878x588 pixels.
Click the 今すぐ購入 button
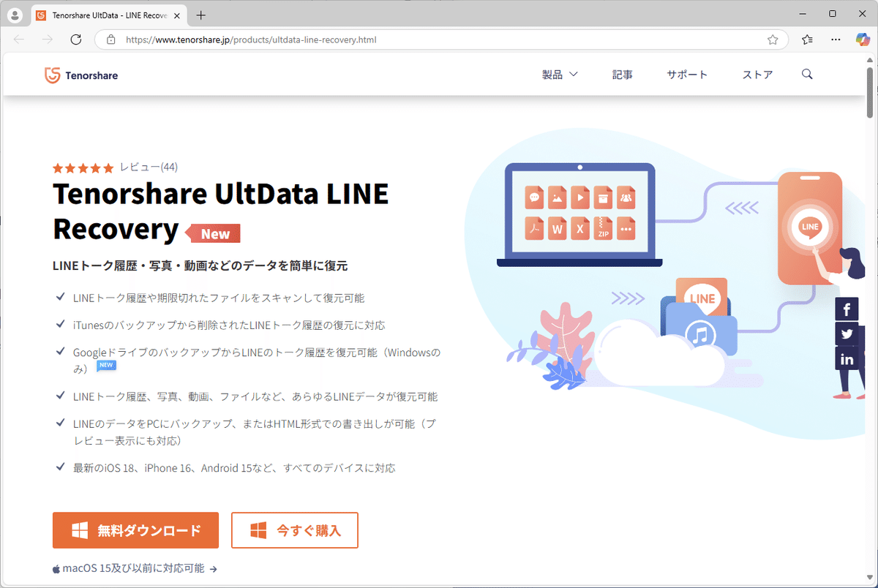295,530
